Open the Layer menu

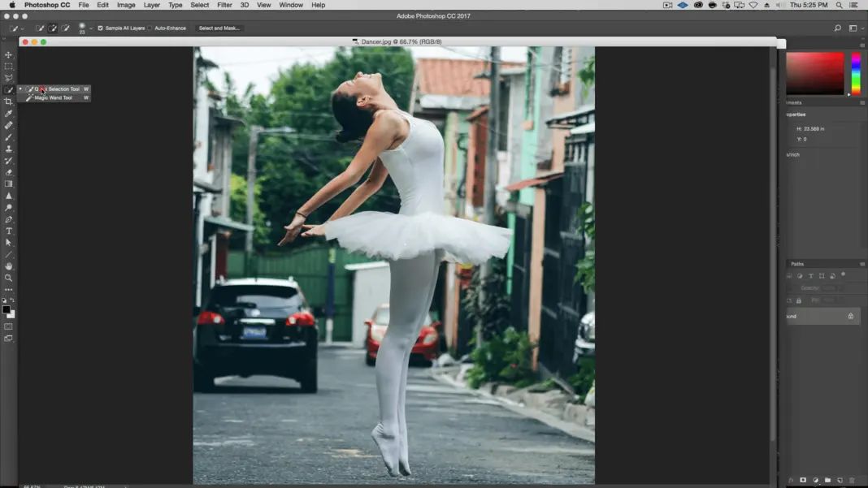(152, 5)
